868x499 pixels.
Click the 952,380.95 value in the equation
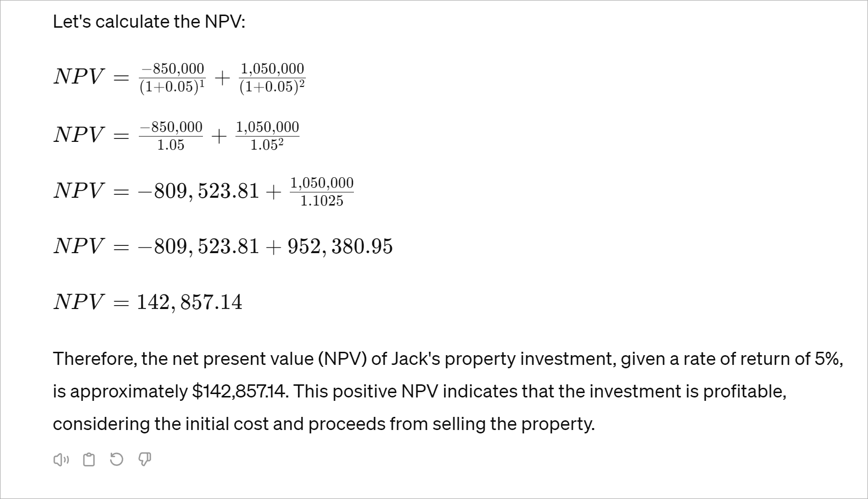pyautogui.click(x=340, y=246)
